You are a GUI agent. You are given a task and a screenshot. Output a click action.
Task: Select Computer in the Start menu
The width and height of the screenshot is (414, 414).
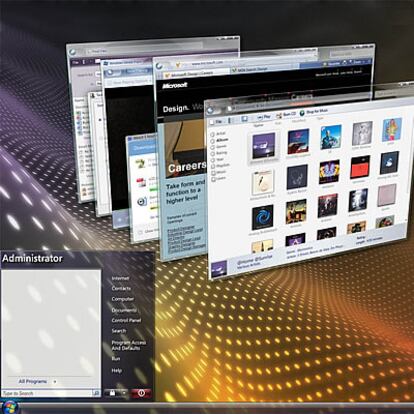(123, 299)
